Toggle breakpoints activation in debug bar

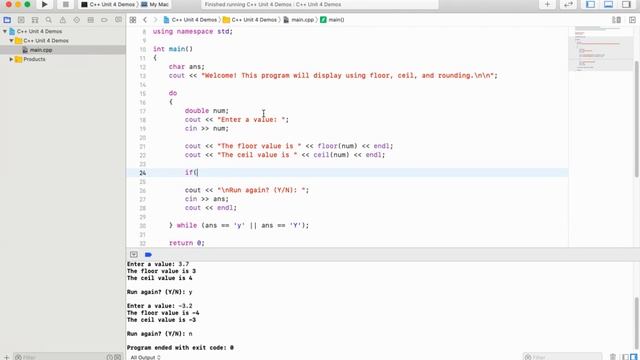(x=148, y=254)
